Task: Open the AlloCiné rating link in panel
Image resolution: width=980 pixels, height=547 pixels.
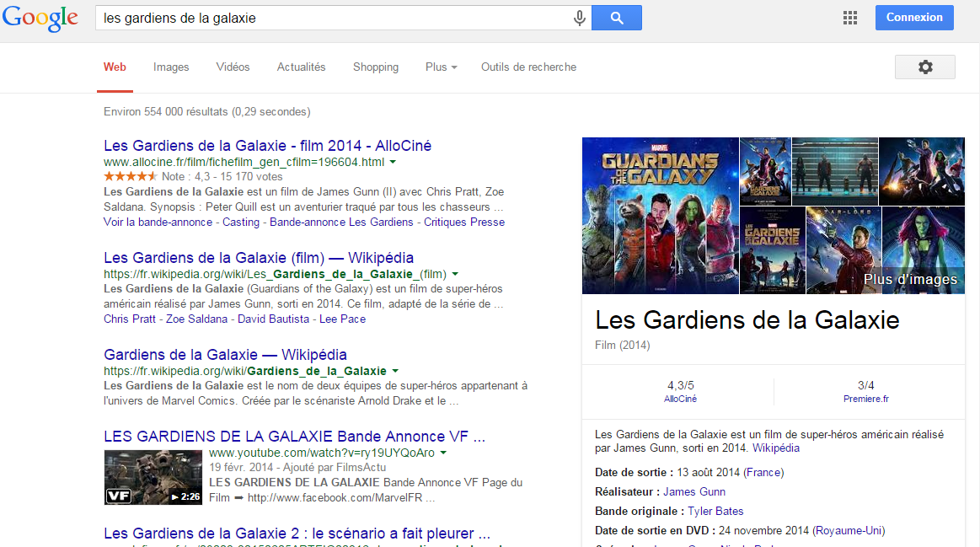Action: pyautogui.click(x=680, y=399)
